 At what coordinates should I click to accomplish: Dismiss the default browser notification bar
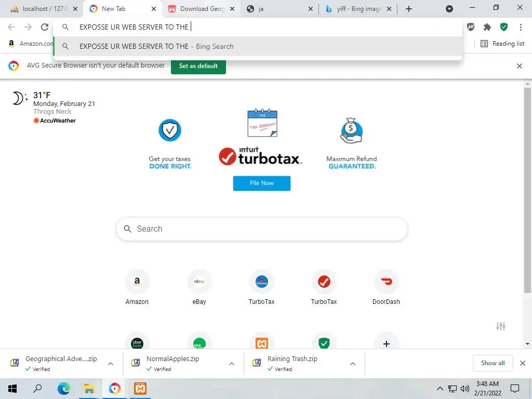[519, 66]
